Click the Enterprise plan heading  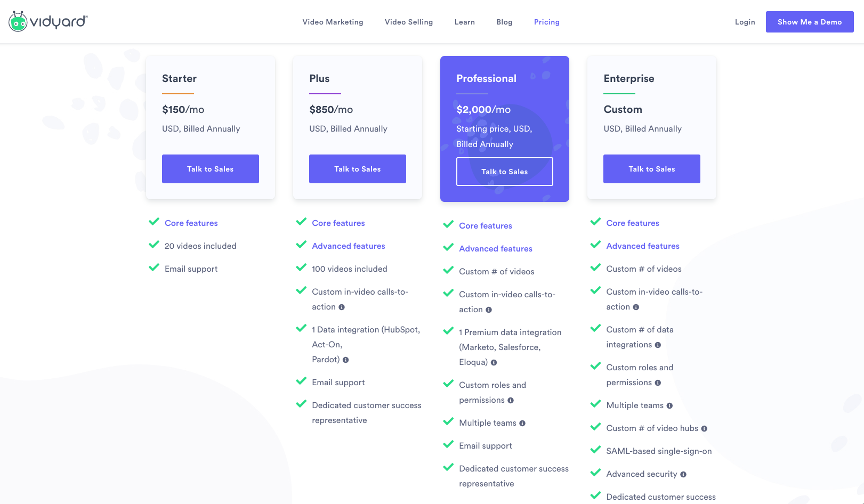tap(629, 78)
